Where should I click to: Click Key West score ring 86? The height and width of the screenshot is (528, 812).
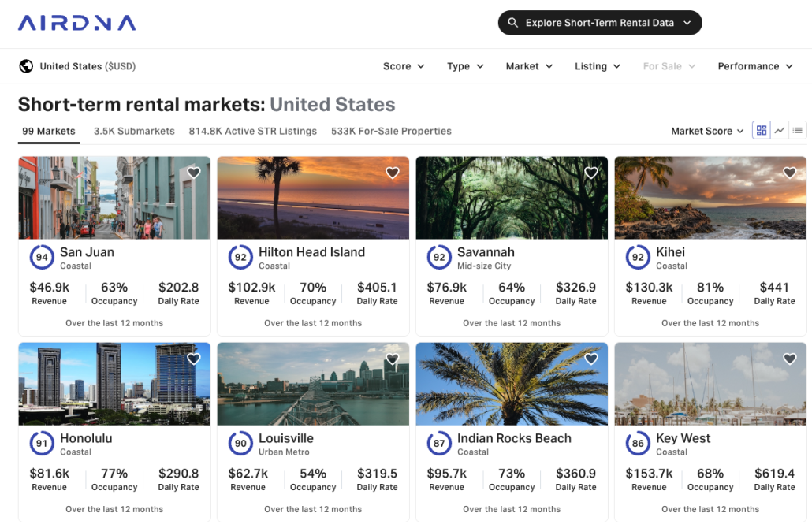coord(638,443)
